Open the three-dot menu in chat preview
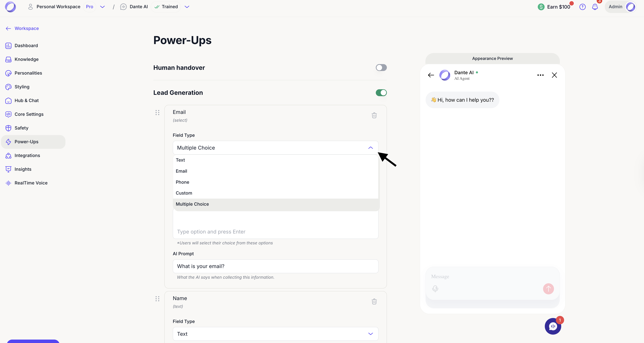The image size is (644, 343). pos(540,75)
